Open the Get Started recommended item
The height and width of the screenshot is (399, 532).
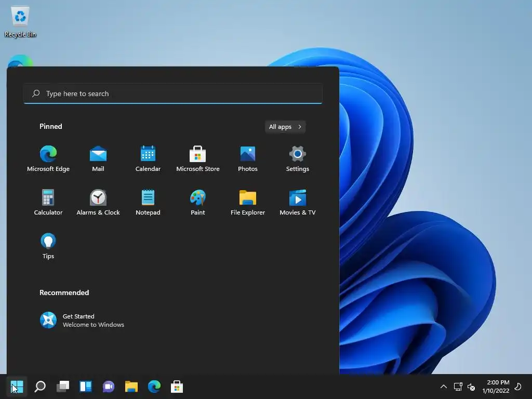[82, 320]
